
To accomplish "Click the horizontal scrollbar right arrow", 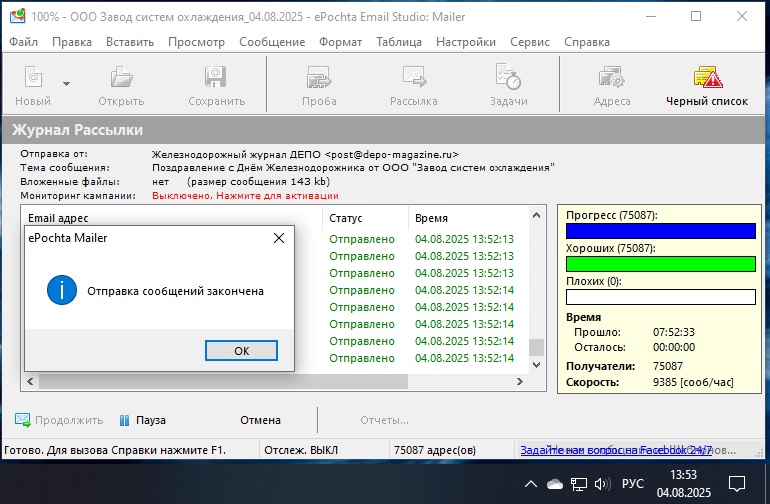I will point(520,382).
